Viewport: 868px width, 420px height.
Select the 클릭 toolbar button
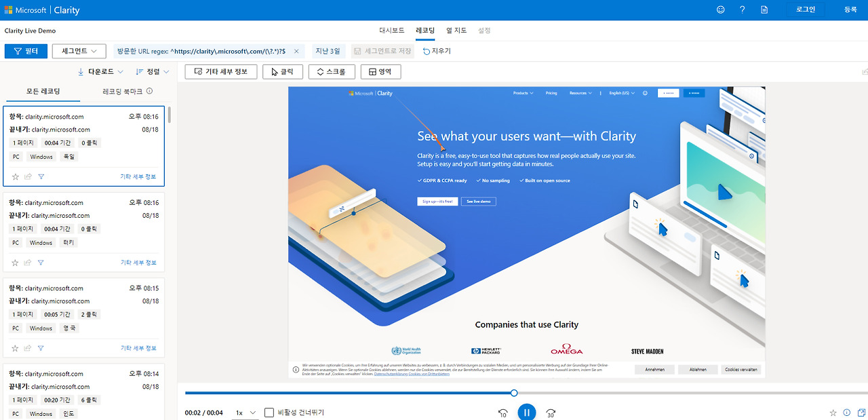tap(283, 71)
